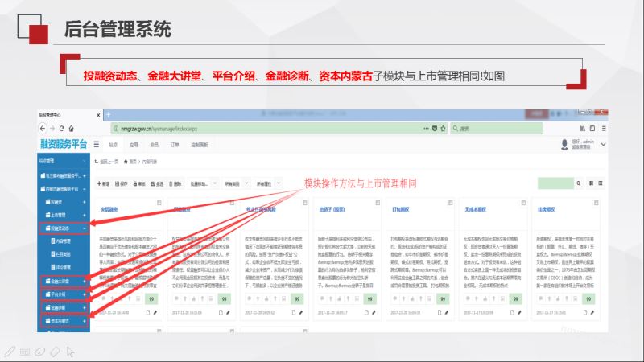Click the content search magnifier icon
The height and width of the screenshot is (362, 644).
coord(576,183)
